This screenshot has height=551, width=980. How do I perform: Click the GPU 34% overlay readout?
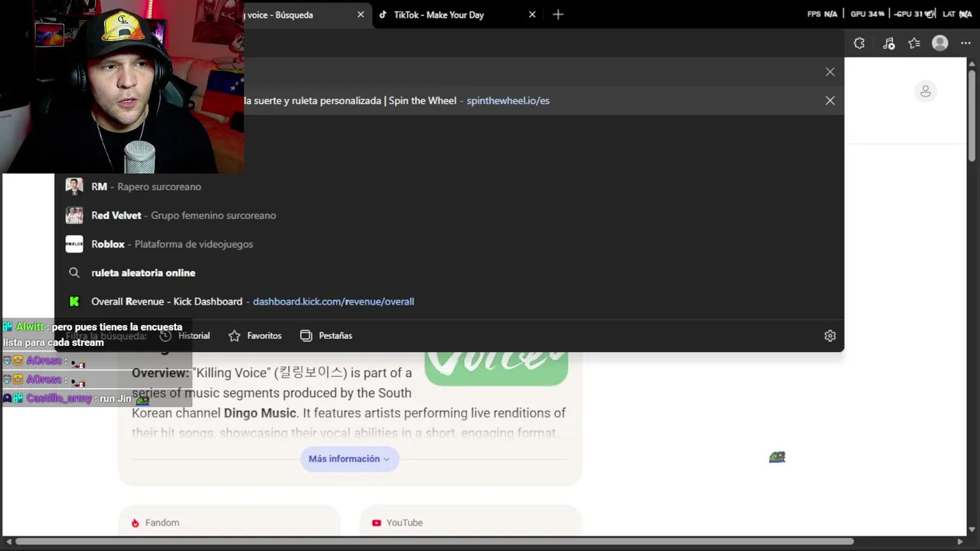(x=867, y=14)
